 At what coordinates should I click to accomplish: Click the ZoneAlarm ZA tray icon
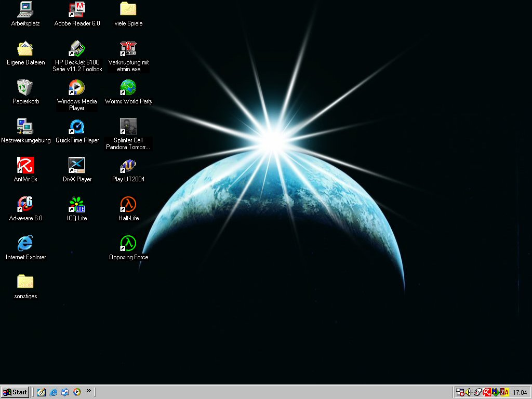pyautogui.click(x=504, y=392)
